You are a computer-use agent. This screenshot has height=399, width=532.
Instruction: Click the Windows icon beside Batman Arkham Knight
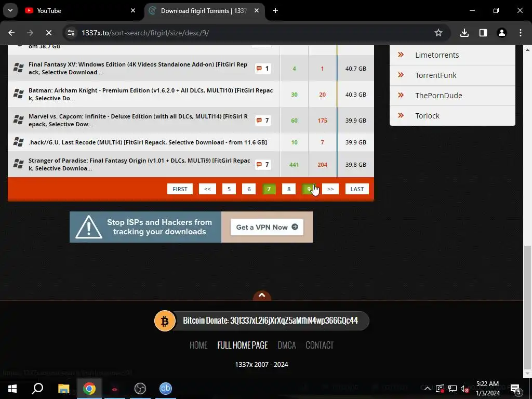(18, 94)
